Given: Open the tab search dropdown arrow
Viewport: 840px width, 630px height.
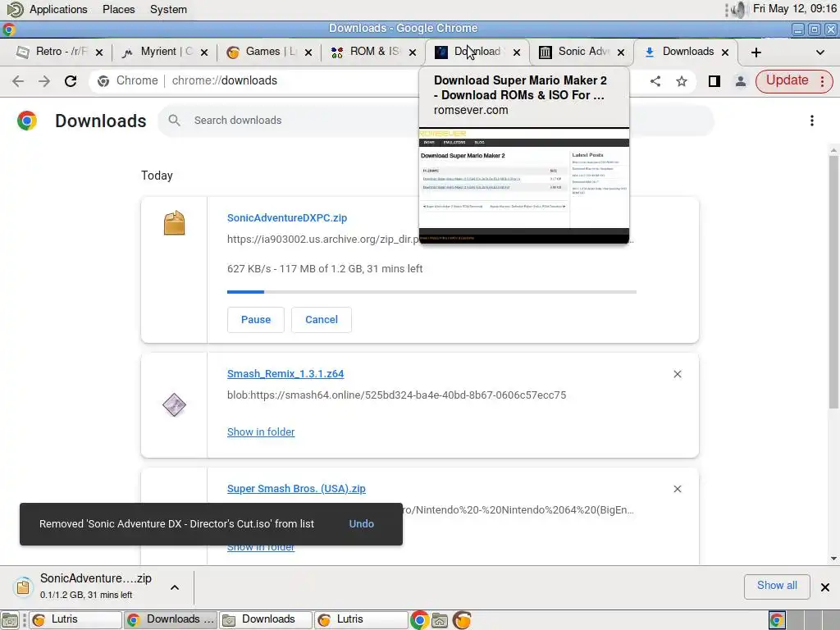Looking at the screenshot, I should point(819,52).
